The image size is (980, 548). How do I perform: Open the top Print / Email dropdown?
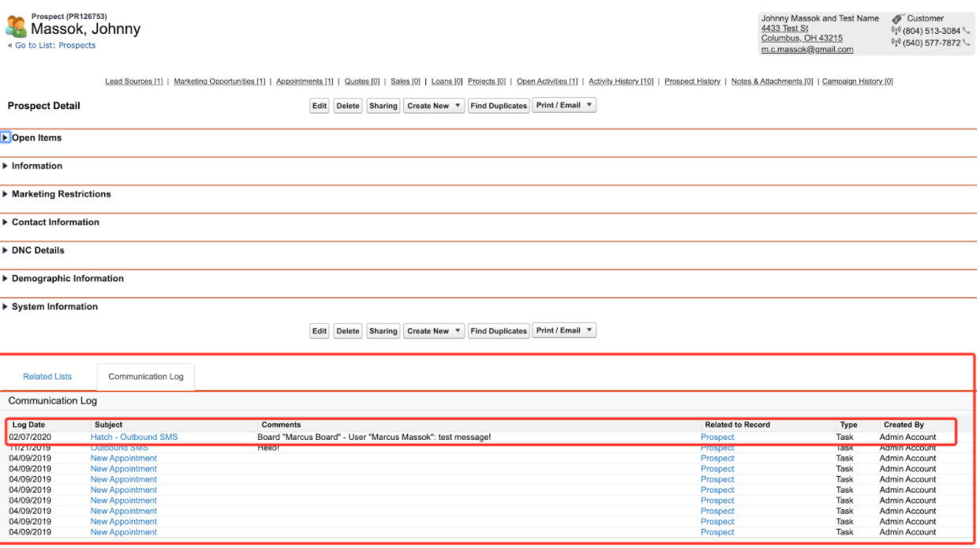[x=564, y=106]
